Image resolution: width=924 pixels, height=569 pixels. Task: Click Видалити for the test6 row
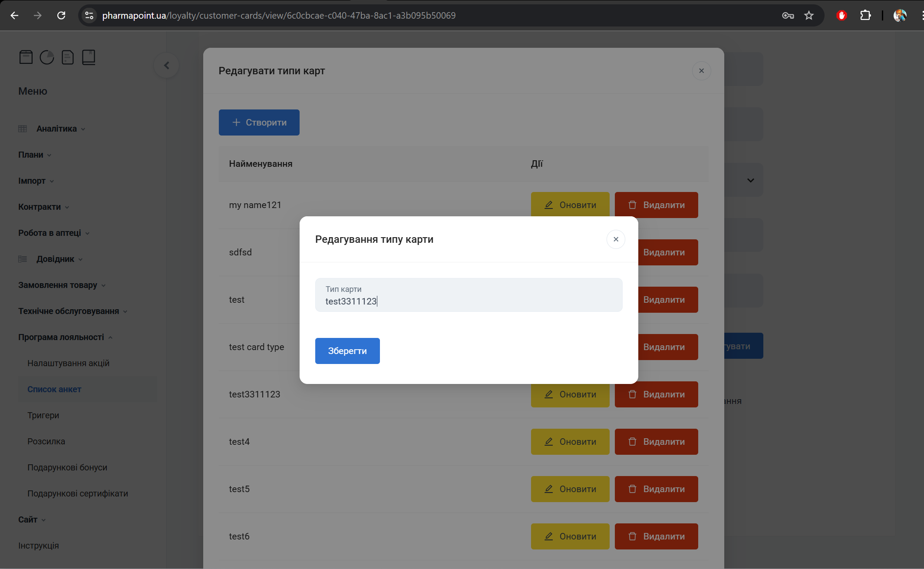(x=656, y=536)
